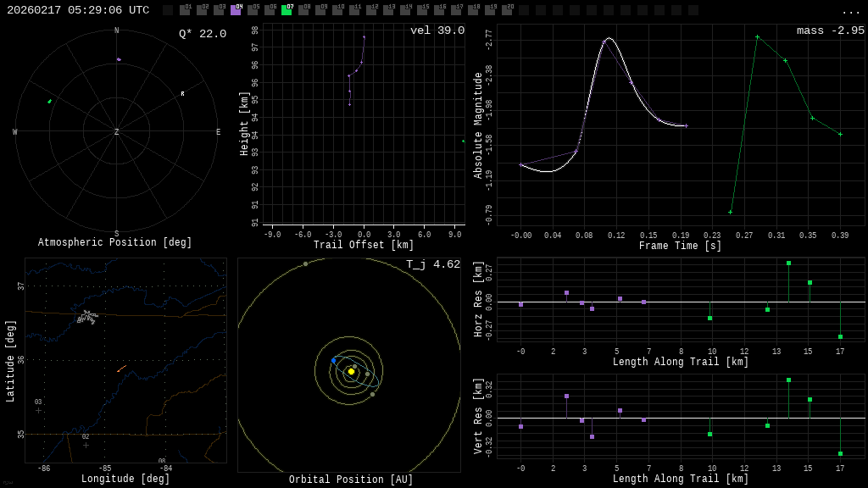868x488 pixels.
Task: Click the zenith Z label at polar center
Action: (x=117, y=132)
